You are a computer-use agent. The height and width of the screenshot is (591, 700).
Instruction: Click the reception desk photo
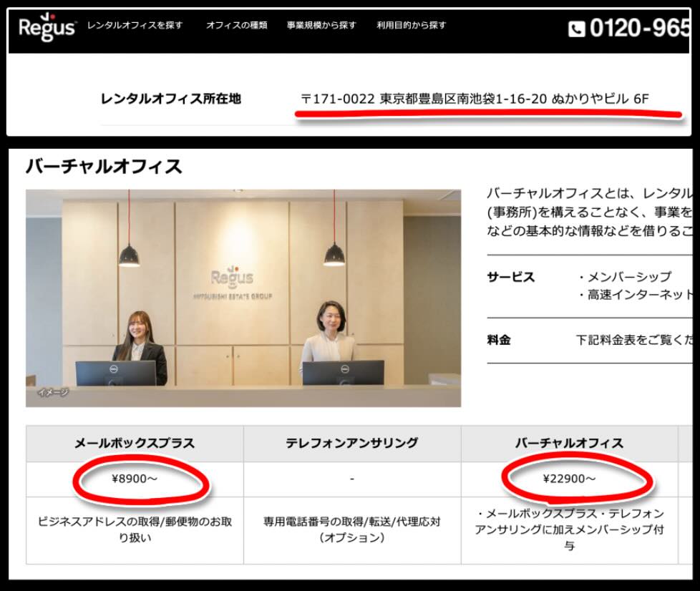tap(243, 298)
